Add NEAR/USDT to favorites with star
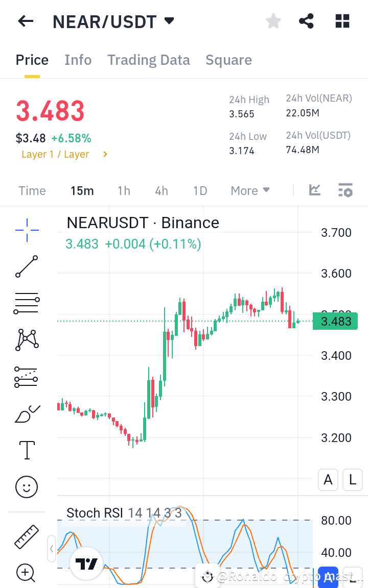This screenshot has height=588, width=368. click(x=273, y=21)
